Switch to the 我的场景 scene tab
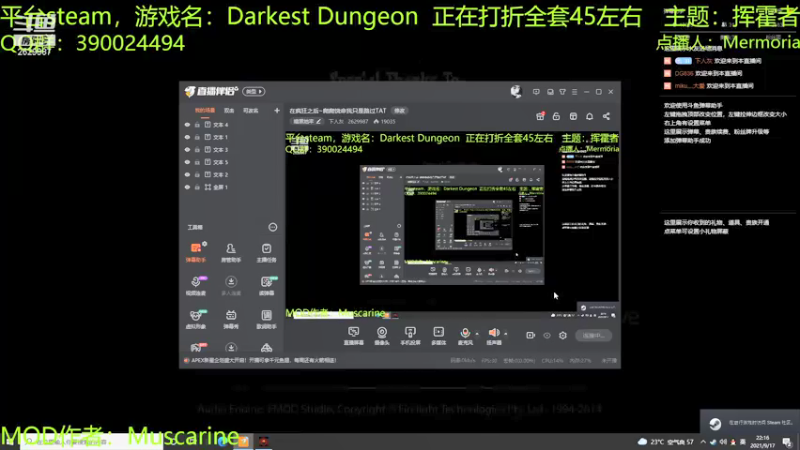The image size is (800, 450). point(205,110)
